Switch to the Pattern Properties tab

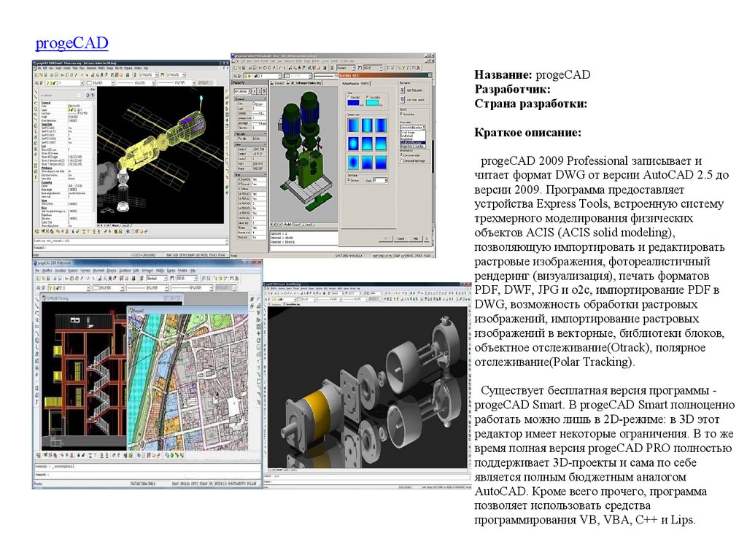[351, 84]
